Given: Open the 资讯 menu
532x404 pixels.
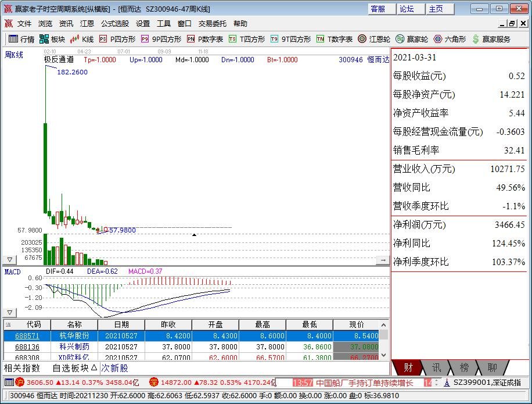Looking at the screenshot, I should pos(66,23).
